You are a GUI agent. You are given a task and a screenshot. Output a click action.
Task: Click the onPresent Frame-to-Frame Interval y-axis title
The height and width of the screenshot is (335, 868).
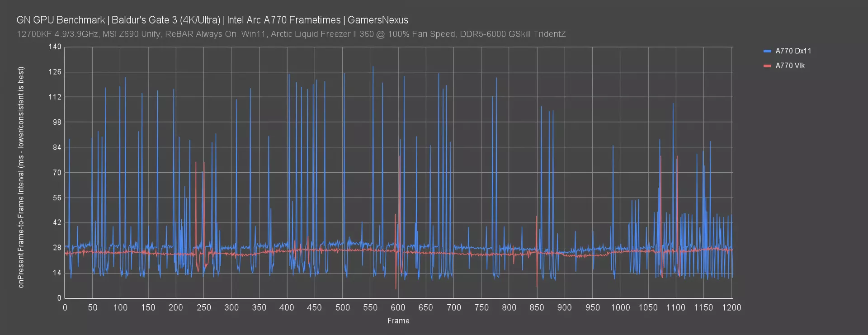(x=21, y=177)
